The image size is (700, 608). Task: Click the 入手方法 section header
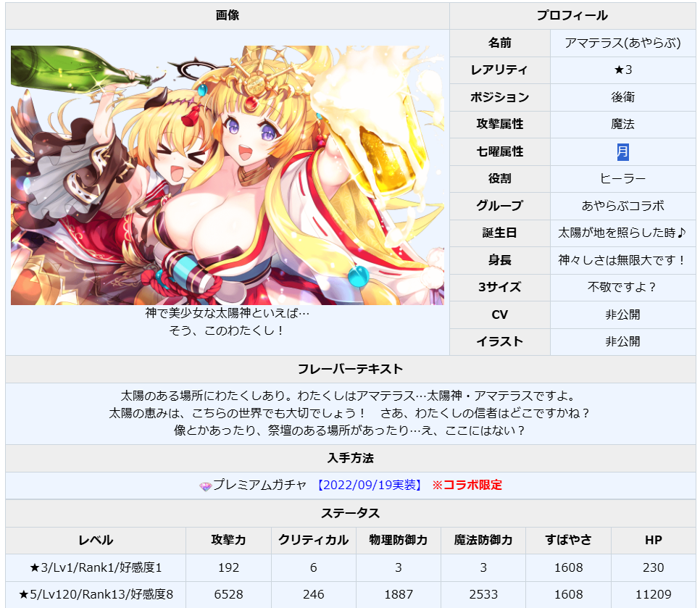pyautogui.click(x=351, y=459)
